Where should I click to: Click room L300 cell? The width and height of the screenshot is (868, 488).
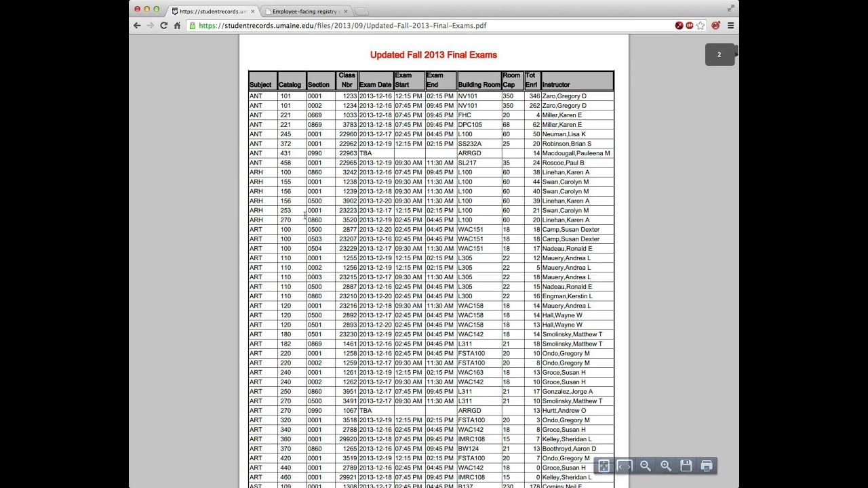465,296
